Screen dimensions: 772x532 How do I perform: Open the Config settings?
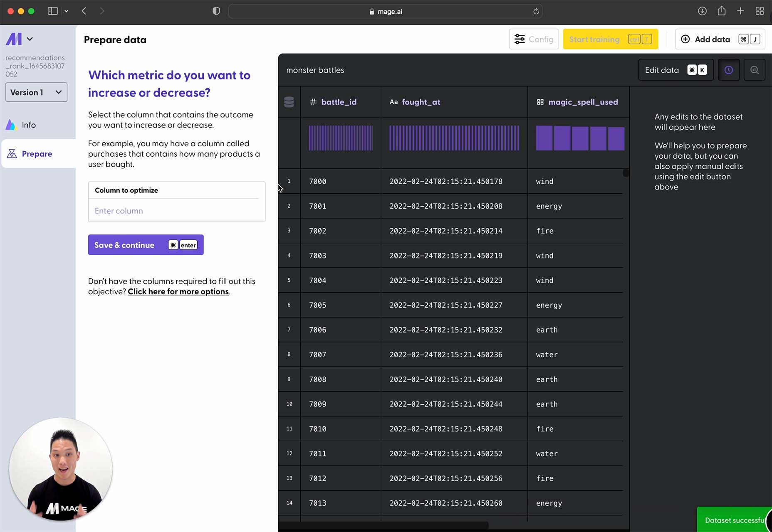pyautogui.click(x=534, y=39)
